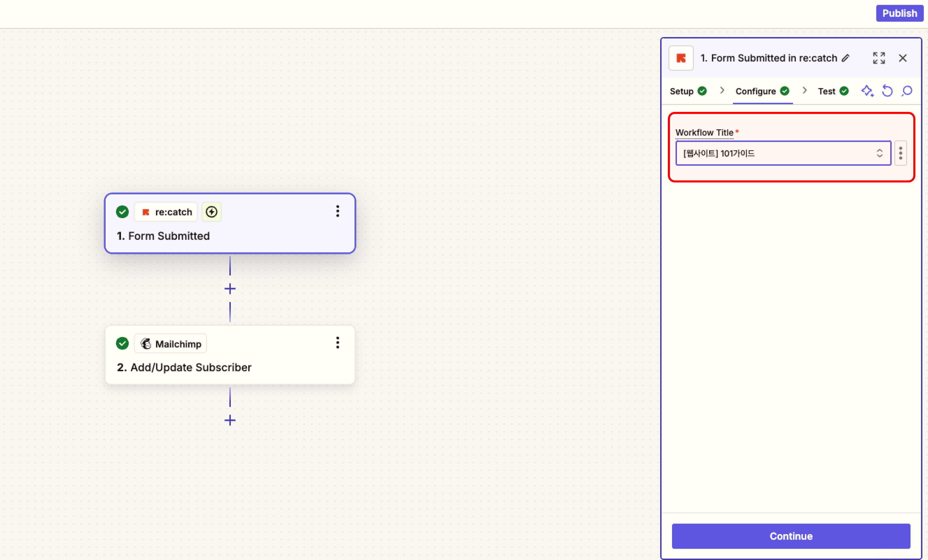
Task: Click the lightning trigger icon on re:catch step
Action: [x=211, y=212]
